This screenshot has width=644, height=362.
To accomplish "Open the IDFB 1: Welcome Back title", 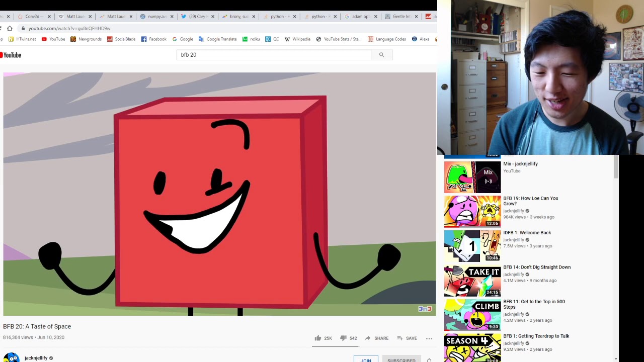I will coord(527,233).
